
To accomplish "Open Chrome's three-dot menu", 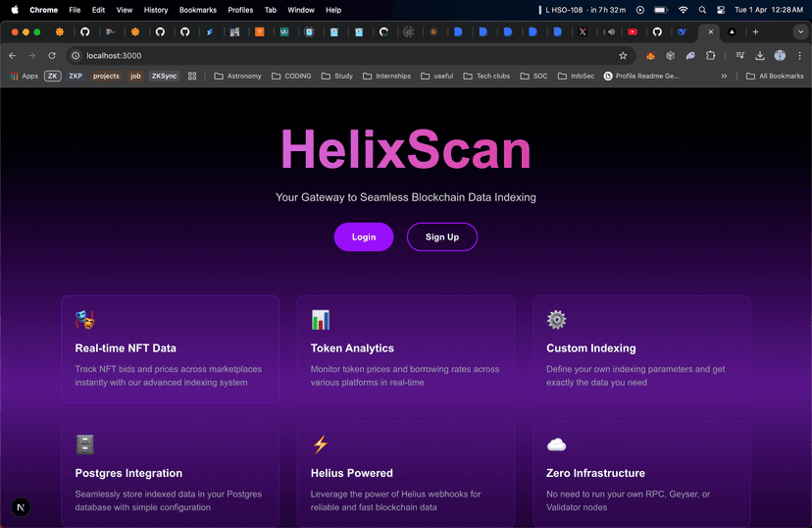I will [799, 55].
